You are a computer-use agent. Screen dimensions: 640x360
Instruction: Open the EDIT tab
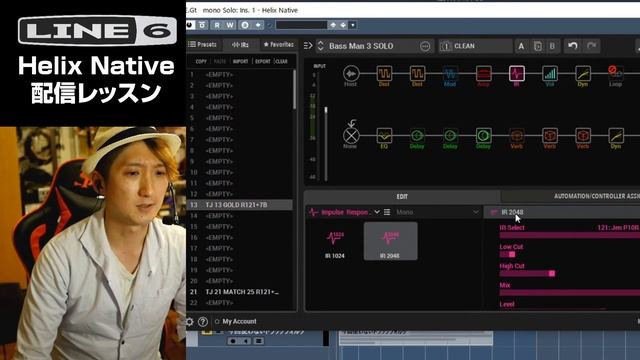click(x=402, y=197)
